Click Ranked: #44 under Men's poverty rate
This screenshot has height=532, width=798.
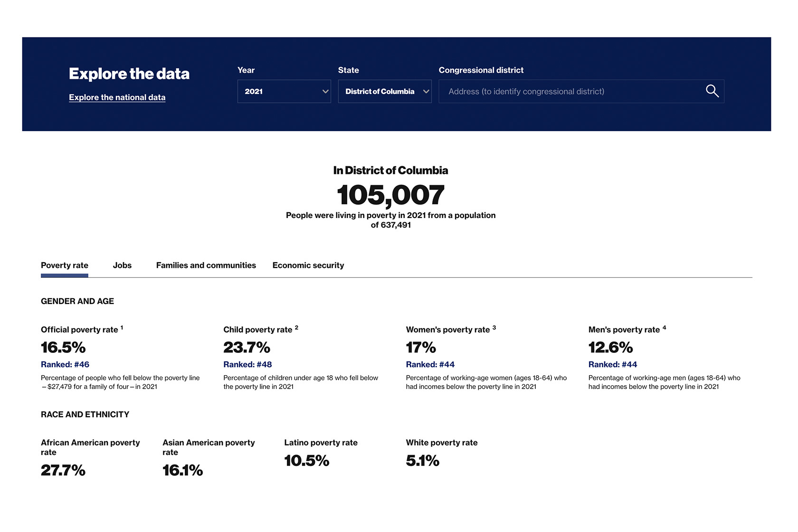click(612, 364)
